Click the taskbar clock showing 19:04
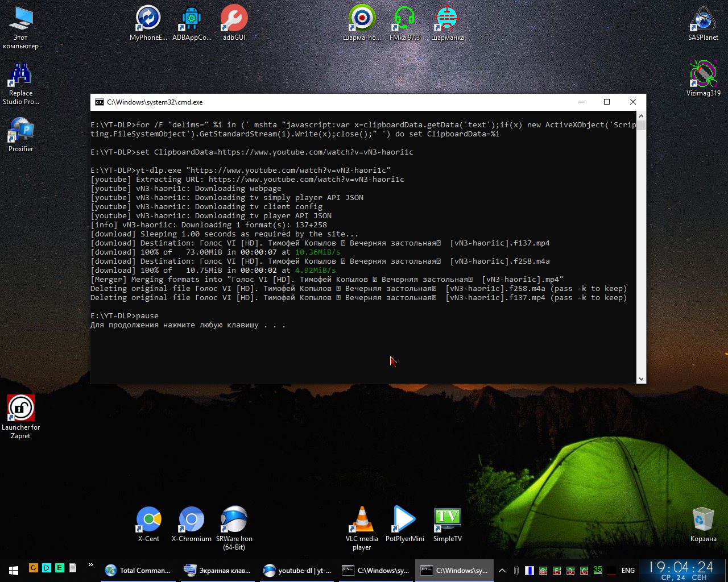The image size is (728, 582). tap(681, 571)
